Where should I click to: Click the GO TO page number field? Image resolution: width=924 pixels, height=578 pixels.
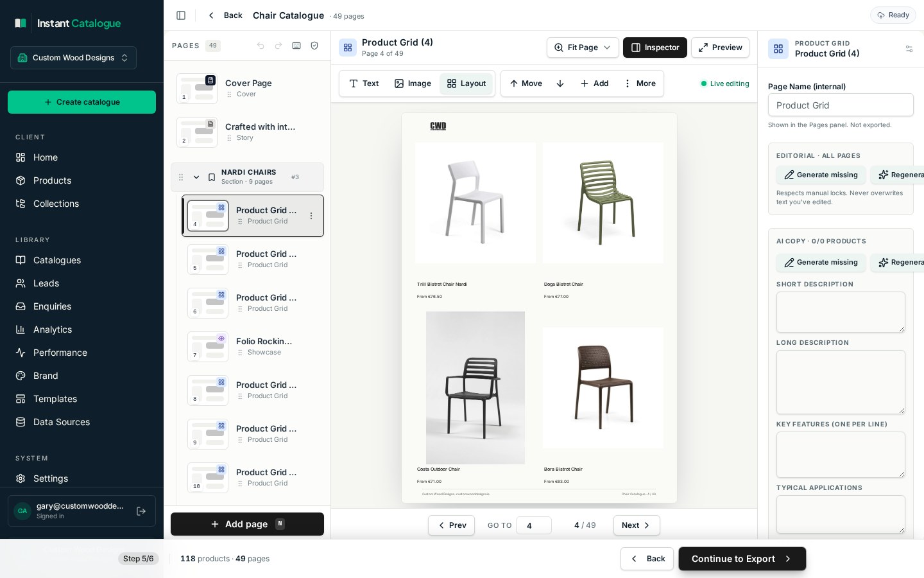(534, 525)
